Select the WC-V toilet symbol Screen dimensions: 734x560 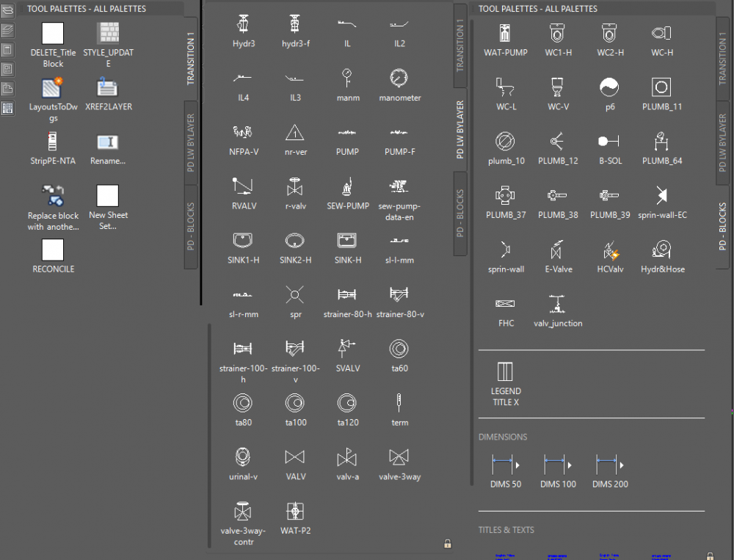click(x=557, y=88)
